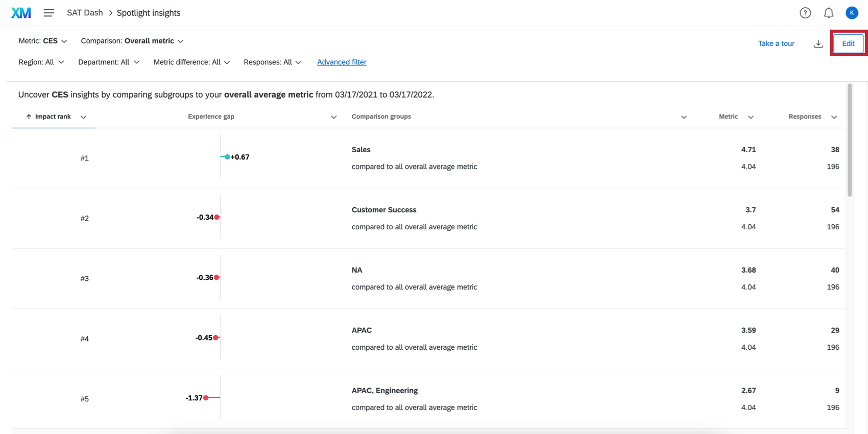The width and height of the screenshot is (868, 434).
Task: Open the notifications bell
Action: [829, 13]
